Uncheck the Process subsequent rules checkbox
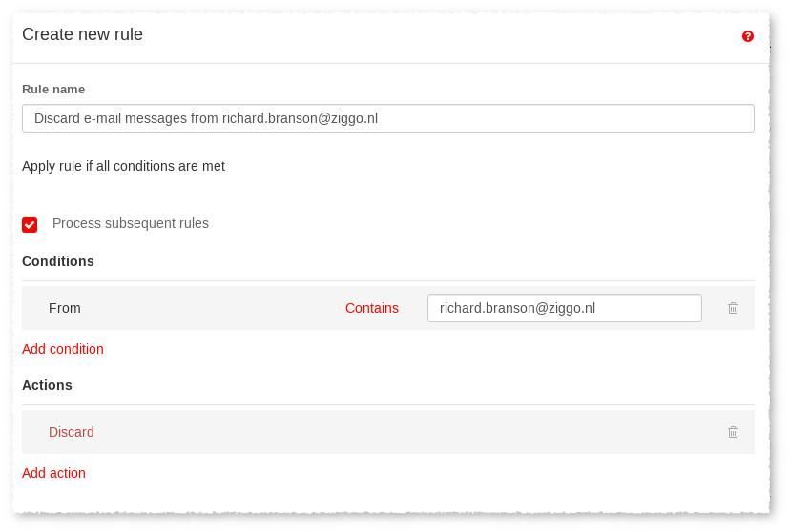Screen dimensions: 789x532 [30, 224]
